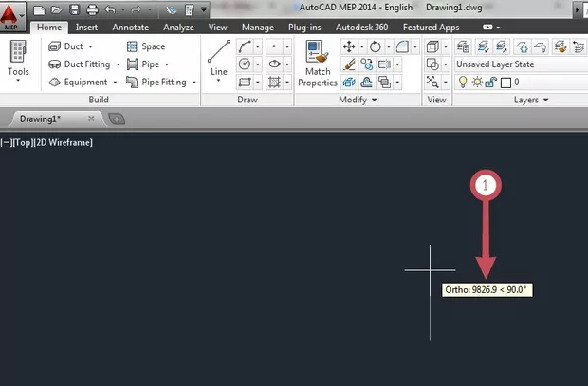
Task: Switch to the Annotate ribbon tab
Action: click(x=130, y=28)
